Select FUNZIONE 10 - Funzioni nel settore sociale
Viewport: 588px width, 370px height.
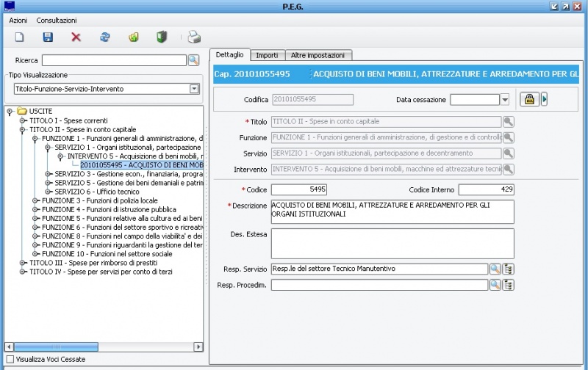[107, 254]
